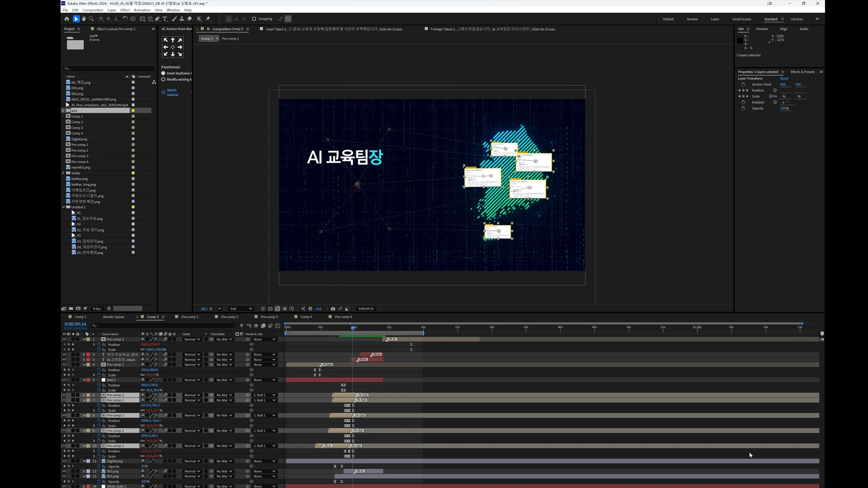Open the Effects & Presets tab

[x=802, y=72]
